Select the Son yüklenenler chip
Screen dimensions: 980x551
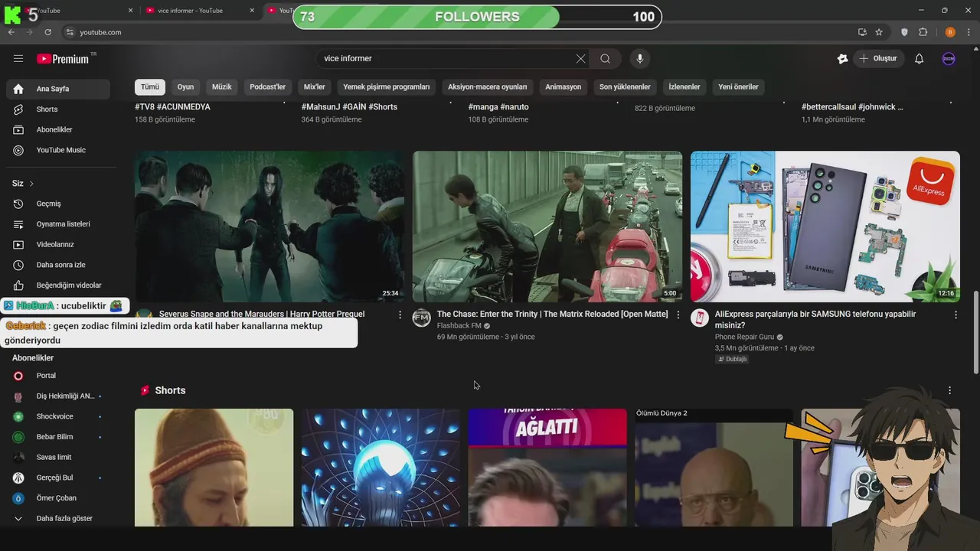click(625, 87)
